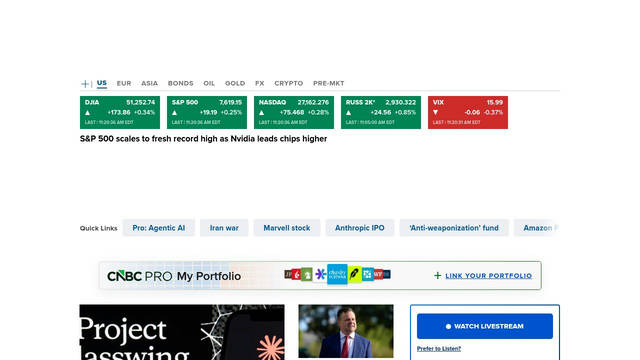Open the red VIX market card

click(468, 112)
